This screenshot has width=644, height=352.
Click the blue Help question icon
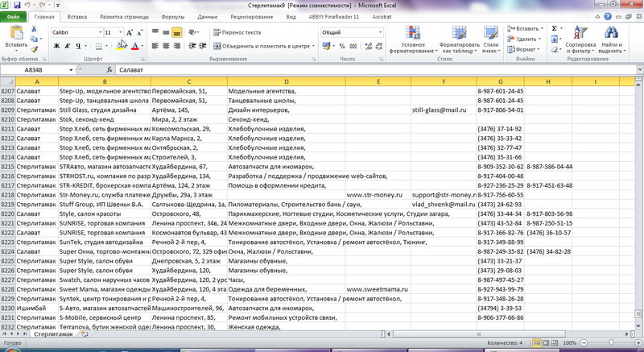(608, 16)
